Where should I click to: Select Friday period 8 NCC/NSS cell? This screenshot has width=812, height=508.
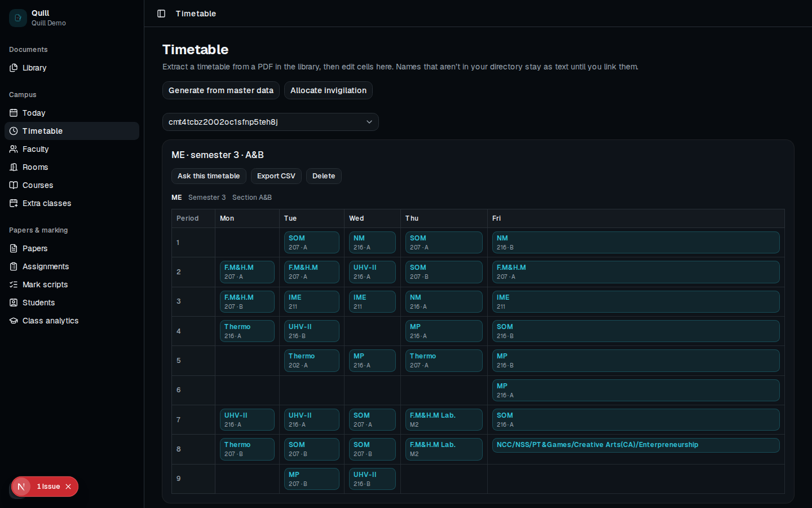(636, 445)
